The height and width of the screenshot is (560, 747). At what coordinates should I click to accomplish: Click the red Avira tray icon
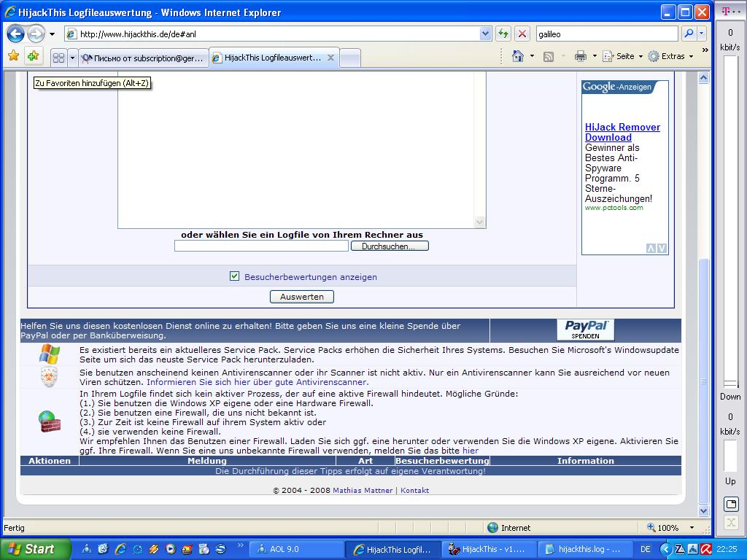pyautogui.click(x=706, y=549)
